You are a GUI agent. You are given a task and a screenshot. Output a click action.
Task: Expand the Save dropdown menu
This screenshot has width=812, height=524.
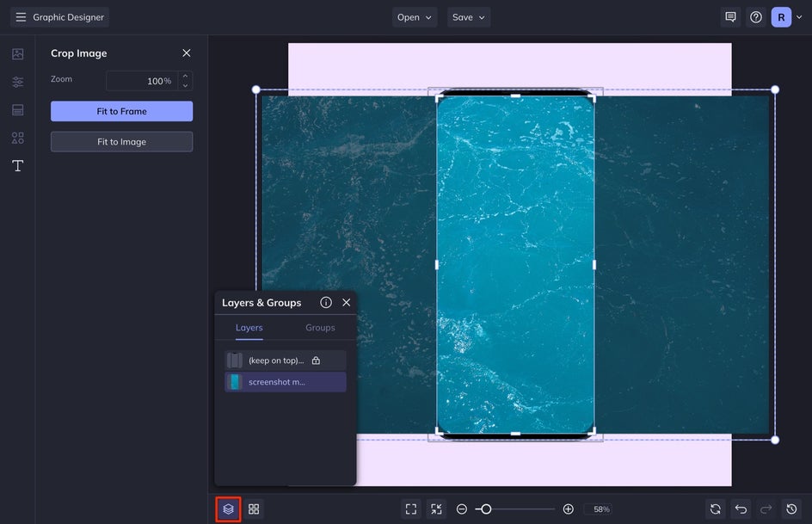coord(469,17)
